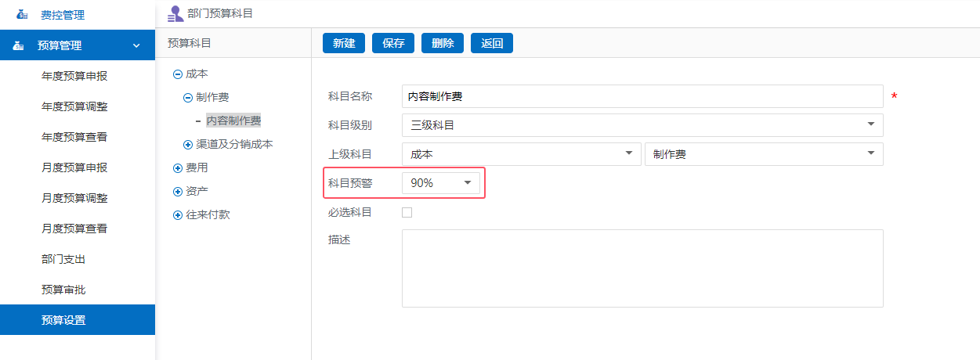Viewport: 980px width, 360px height.
Task: Collapse the 成本 tree node
Action: (177, 74)
